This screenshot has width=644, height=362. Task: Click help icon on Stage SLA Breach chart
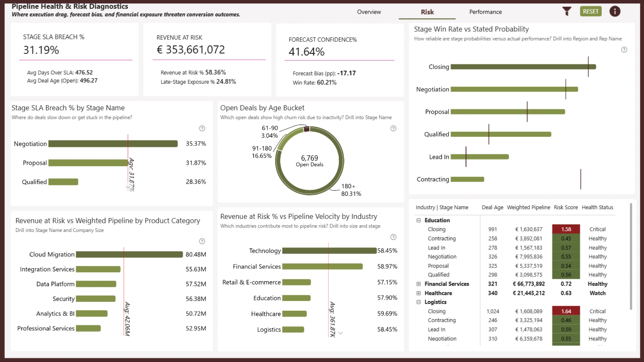[x=202, y=128]
